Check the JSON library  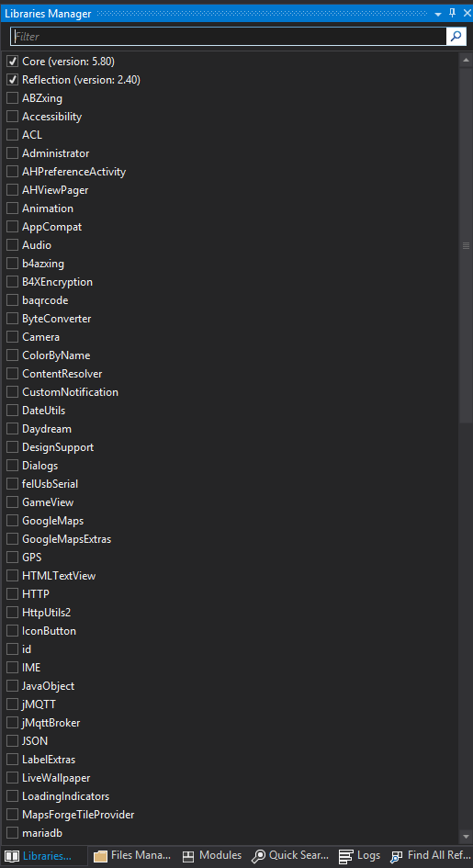(x=12, y=740)
